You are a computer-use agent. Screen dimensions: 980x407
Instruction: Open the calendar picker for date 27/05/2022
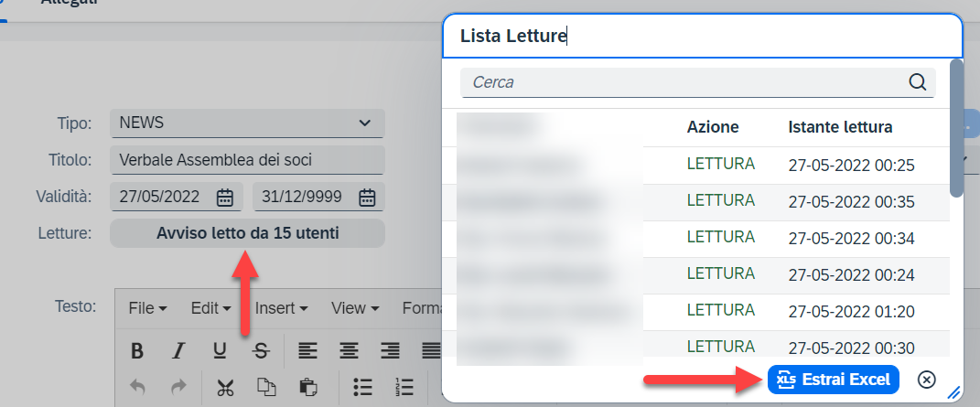[x=225, y=197]
